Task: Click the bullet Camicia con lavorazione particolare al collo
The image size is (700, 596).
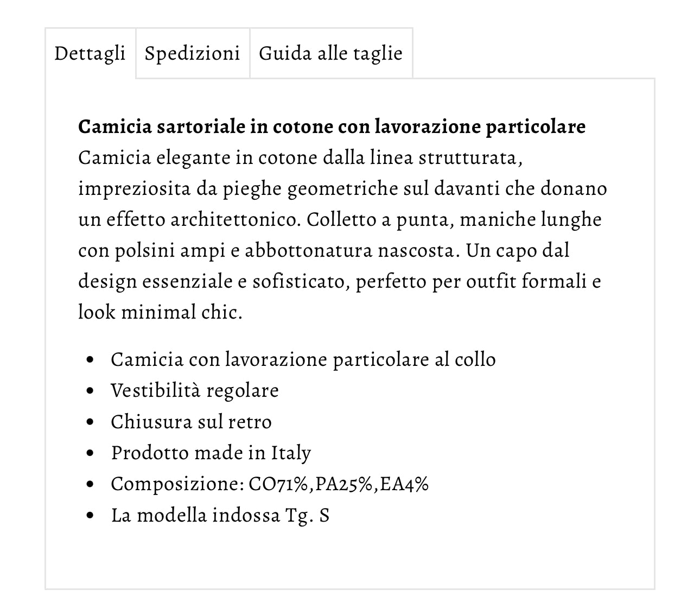Action: click(303, 359)
